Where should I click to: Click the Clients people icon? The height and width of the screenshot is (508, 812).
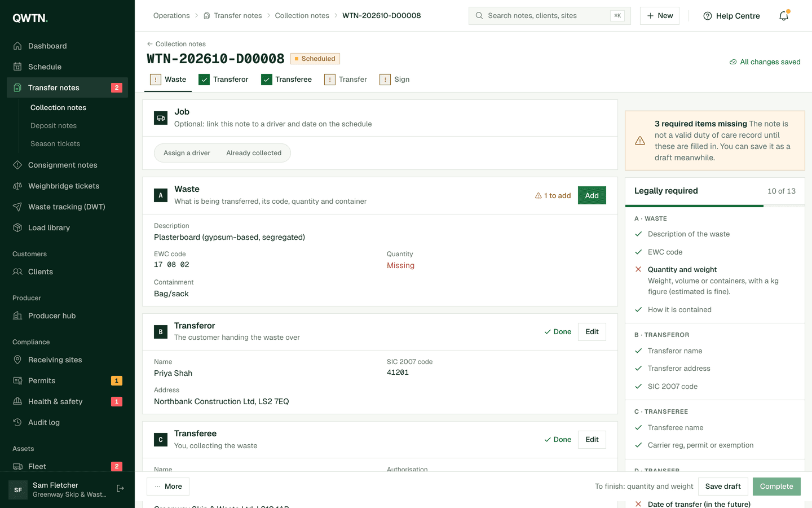pos(17,271)
